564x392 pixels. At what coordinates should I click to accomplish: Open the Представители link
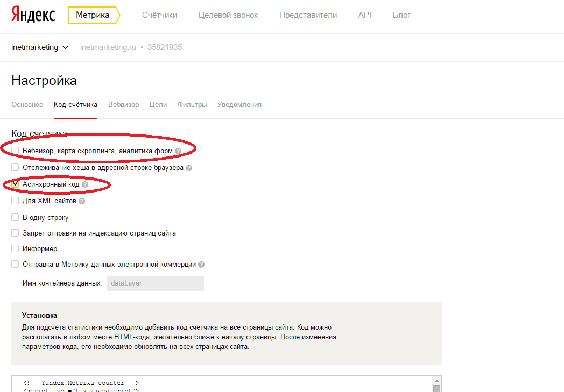click(308, 15)
